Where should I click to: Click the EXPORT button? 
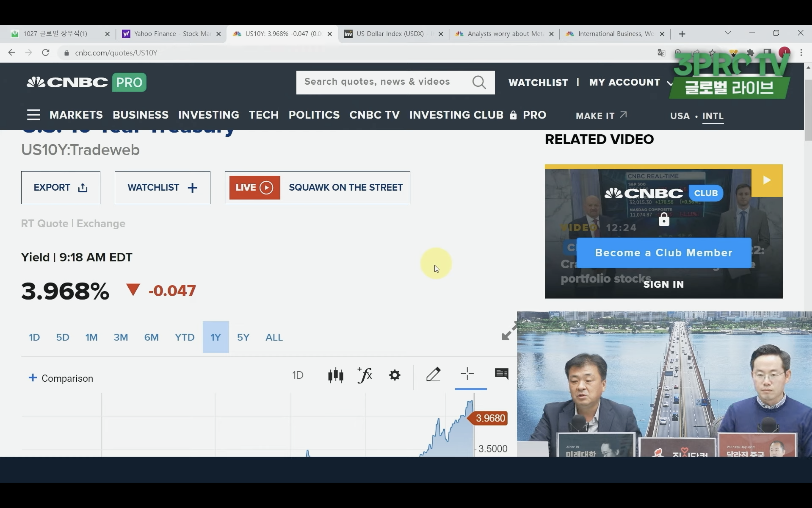[x=61, y=188]
